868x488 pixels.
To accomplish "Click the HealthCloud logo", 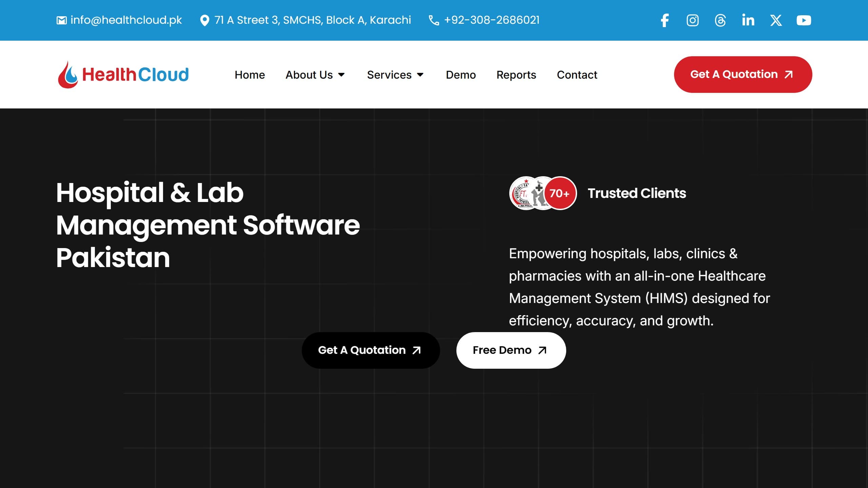I will [x=123, y=75].
